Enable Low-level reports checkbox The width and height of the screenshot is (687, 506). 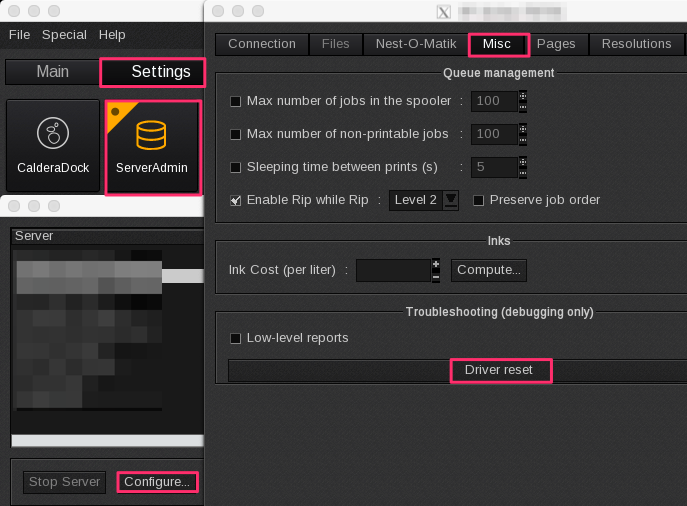click(236, 338)
